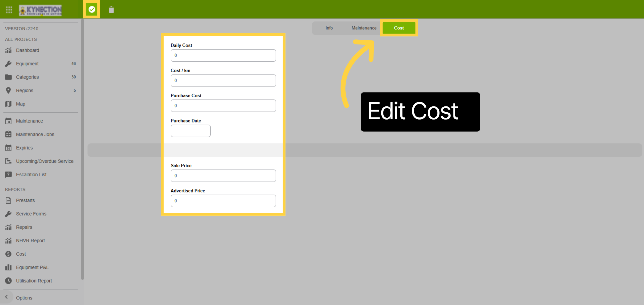Focus the Sale Price field

click(223, 176)
